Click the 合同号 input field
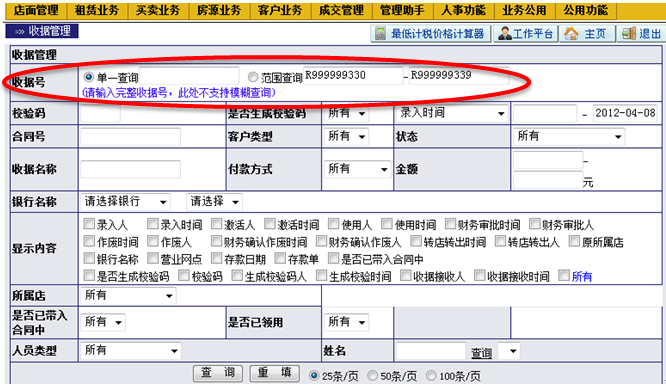The width and height of the screenshot is (666, 385). click(x=130, y=137)
